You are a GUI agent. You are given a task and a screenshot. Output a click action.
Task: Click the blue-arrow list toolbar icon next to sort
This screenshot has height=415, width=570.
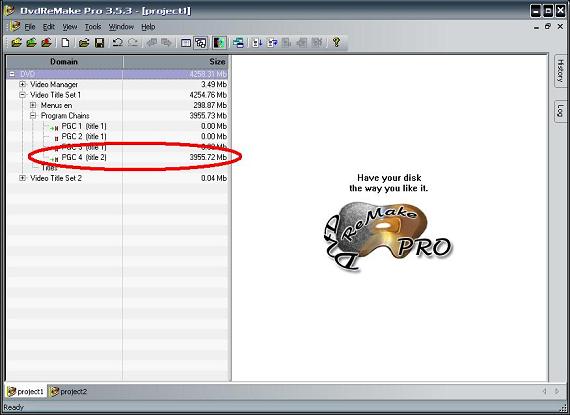(272, 43)
